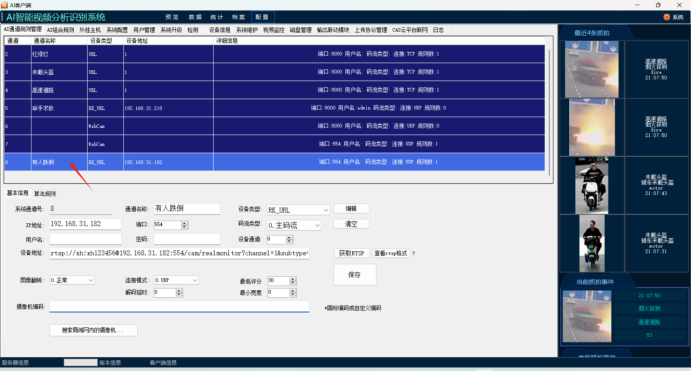Screen dimensions: 692x371
Task: Select channel 3 未戴头盔 row
Action: click(x=275, y=72)
